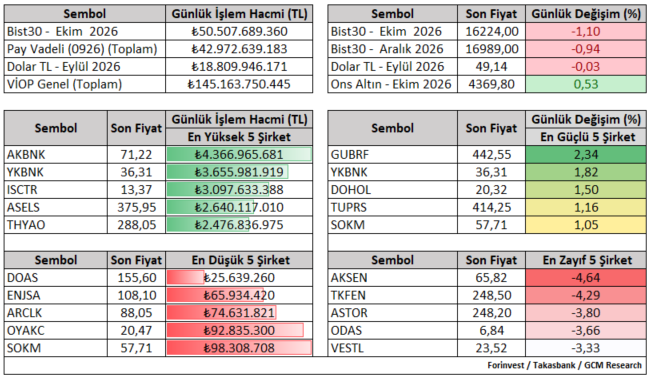649x378 pixels.
Task: Click the En Düşük 5 Şirket header
Action: (239, 260)
